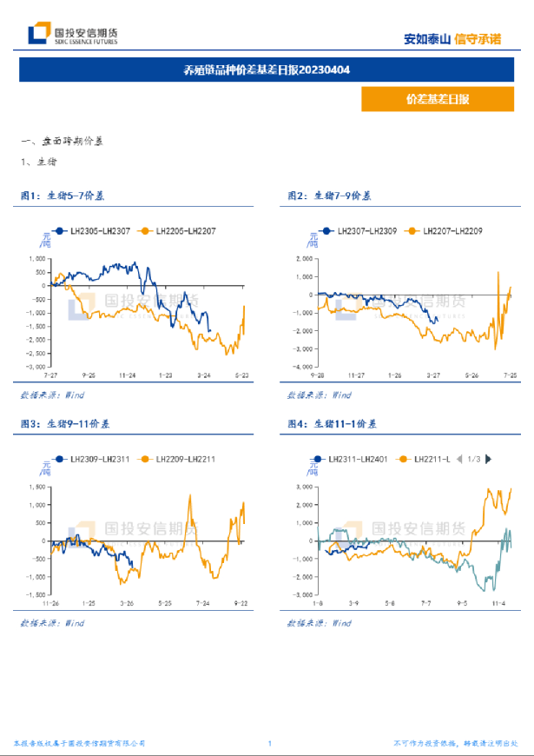The height and width of the screenshot is (756, 534).
Task: Click the 图2: 生猪7-9价差 chart title
Action: click(330, 196)
